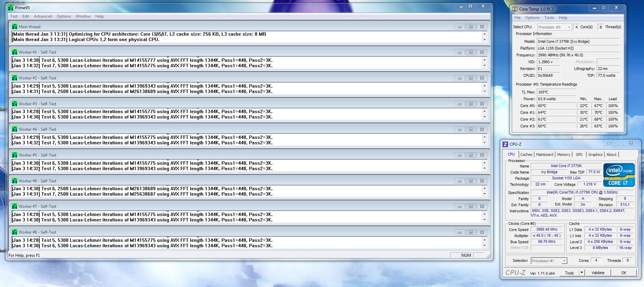This screenshot has height=287, width=644.
Task: Open the Window menu in Prime95
Action: pos(83,16)
